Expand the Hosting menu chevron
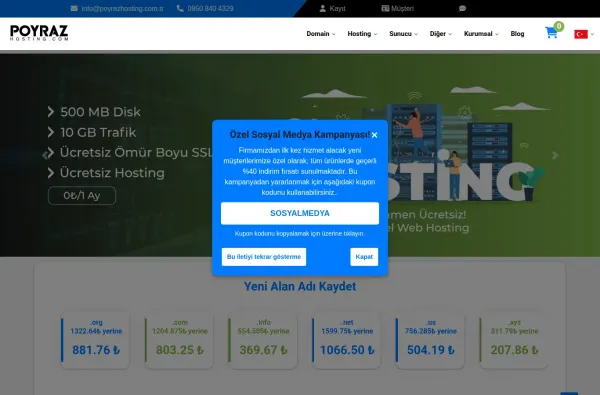Image resolution: width=600 pixels, height=395 pixels. (375, 34)
